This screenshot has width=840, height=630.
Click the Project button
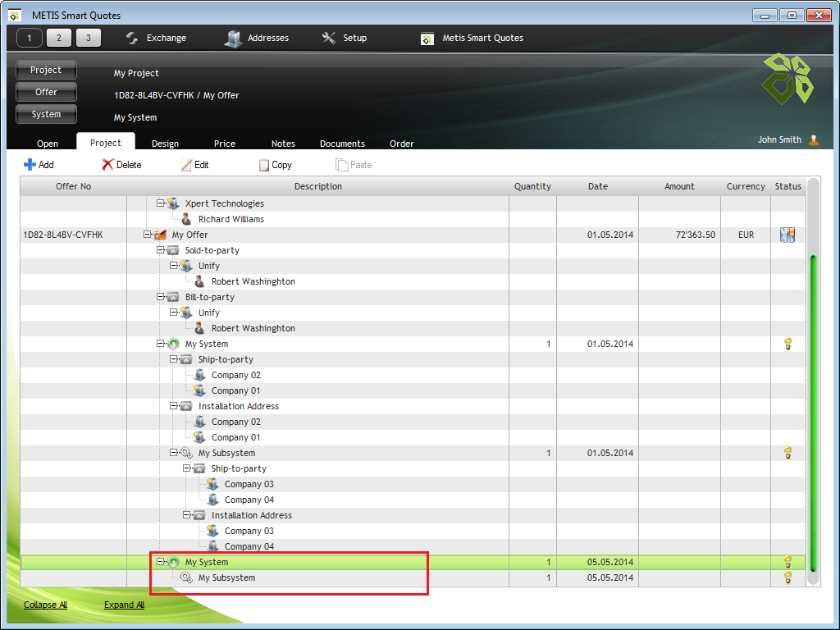coord(46,71)
